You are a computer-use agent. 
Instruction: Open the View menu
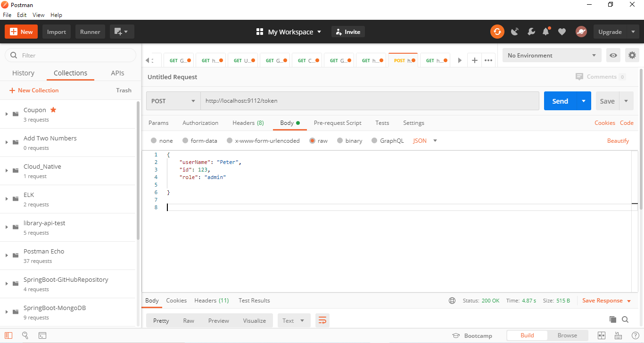tap(38, 15)
